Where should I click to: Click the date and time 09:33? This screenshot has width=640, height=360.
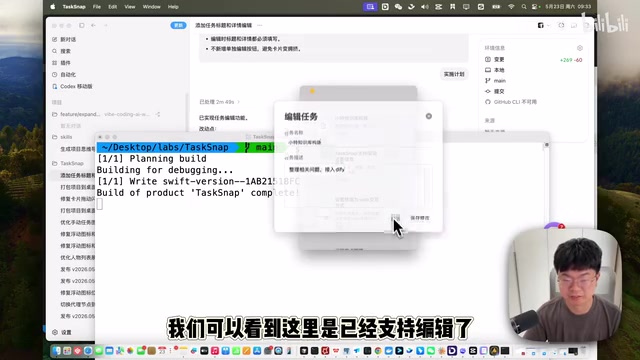click(568, 7)
